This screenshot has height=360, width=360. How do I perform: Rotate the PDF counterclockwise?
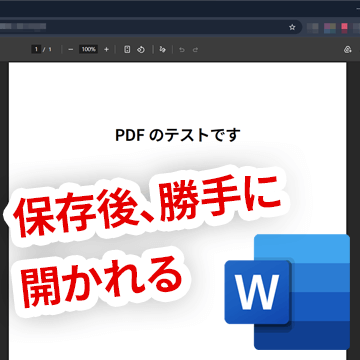141,50
